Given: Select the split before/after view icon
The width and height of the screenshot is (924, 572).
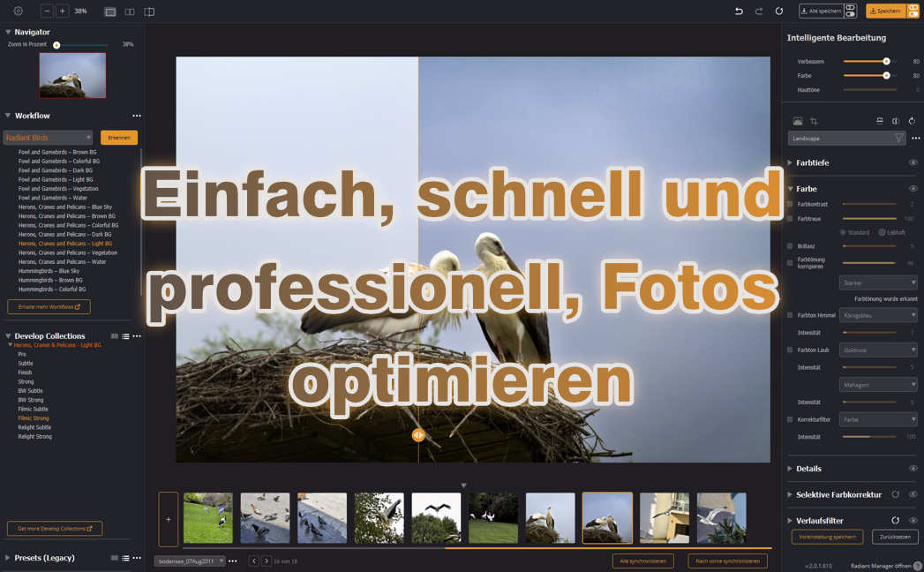Looking at the screenshot, I should click(x=149, y=11).
